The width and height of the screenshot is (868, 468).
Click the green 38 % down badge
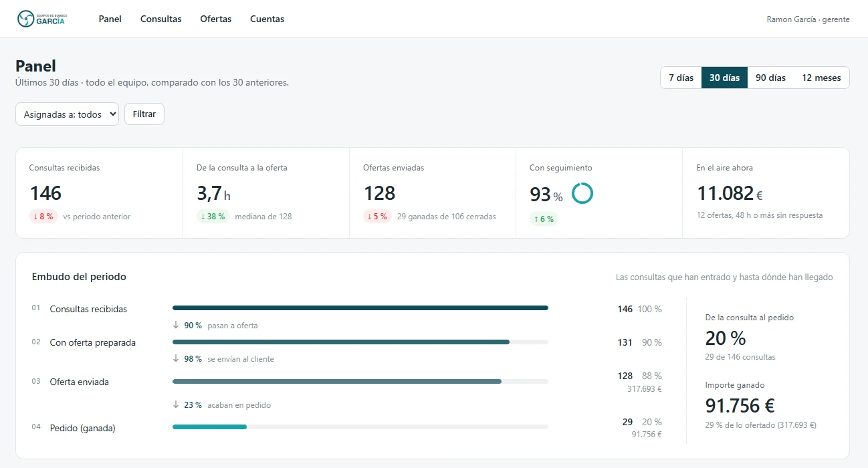pyautogui.click(x=213, y=217)
